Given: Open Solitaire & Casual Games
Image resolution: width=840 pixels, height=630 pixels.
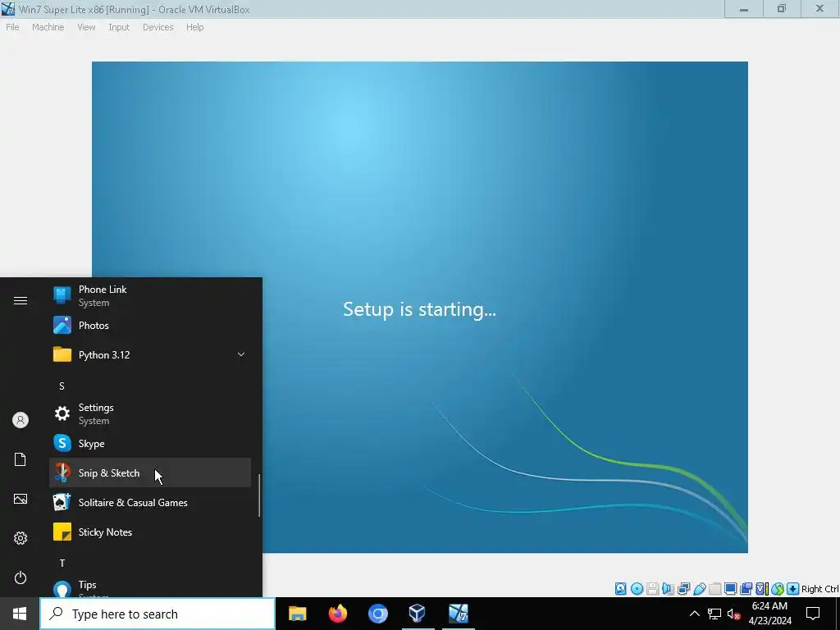Looking at the screenshot, I should click(150, 503).
